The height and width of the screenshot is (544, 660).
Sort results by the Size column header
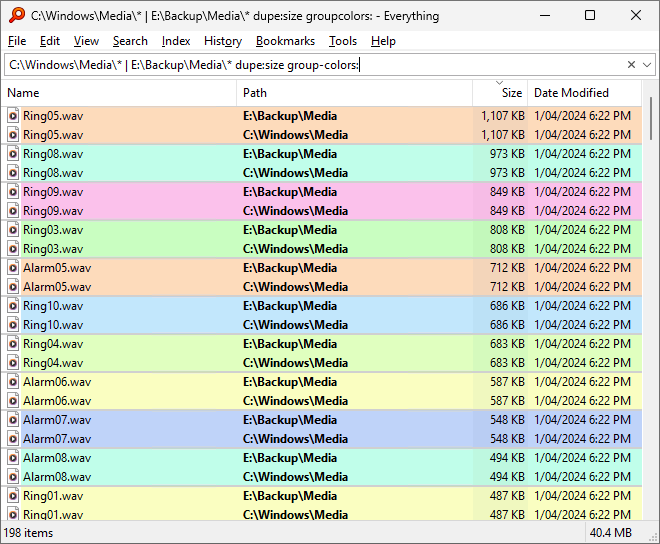(500, 93)
